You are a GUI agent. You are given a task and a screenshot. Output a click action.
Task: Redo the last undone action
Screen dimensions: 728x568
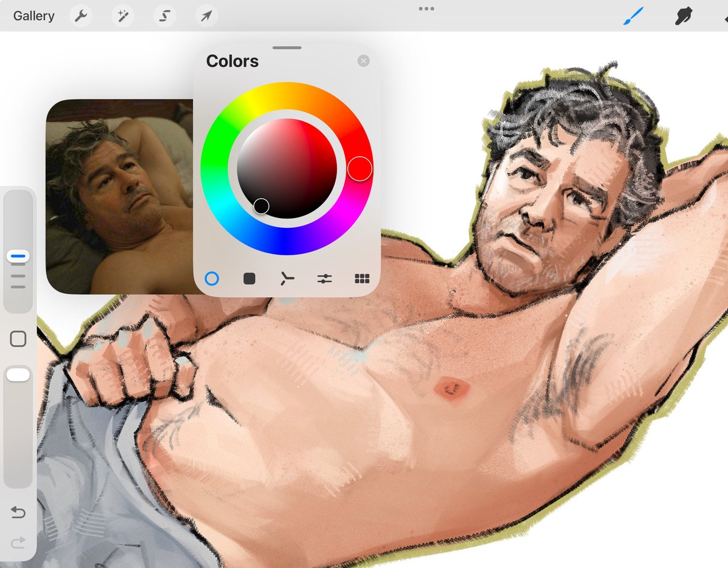18,542
